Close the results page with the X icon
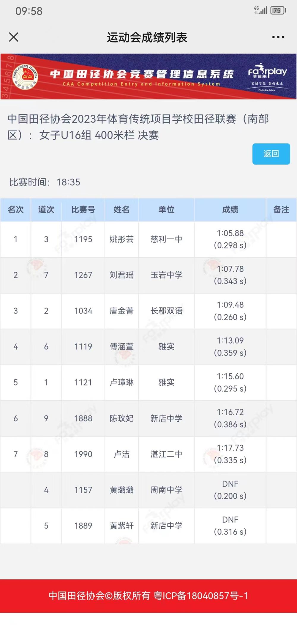The height and width of the screenshot is (644, 297). 14,37
